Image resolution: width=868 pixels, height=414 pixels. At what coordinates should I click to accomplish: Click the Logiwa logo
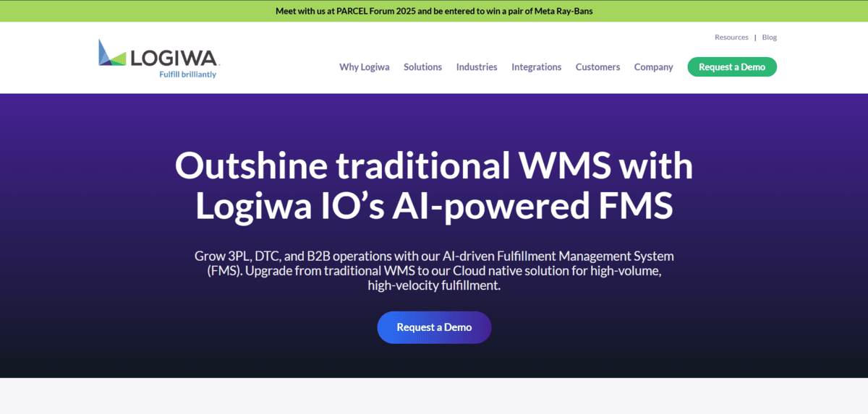158,58
